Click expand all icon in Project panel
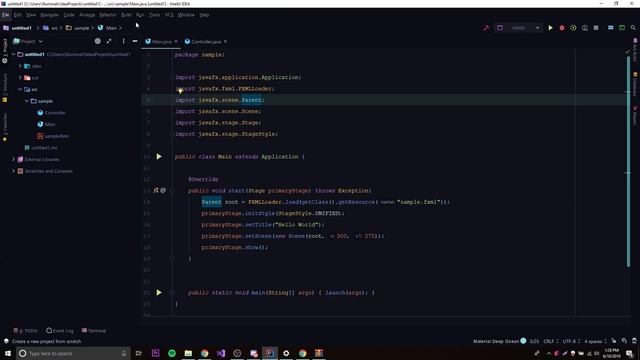640x360 pixels. coord(109,41)
